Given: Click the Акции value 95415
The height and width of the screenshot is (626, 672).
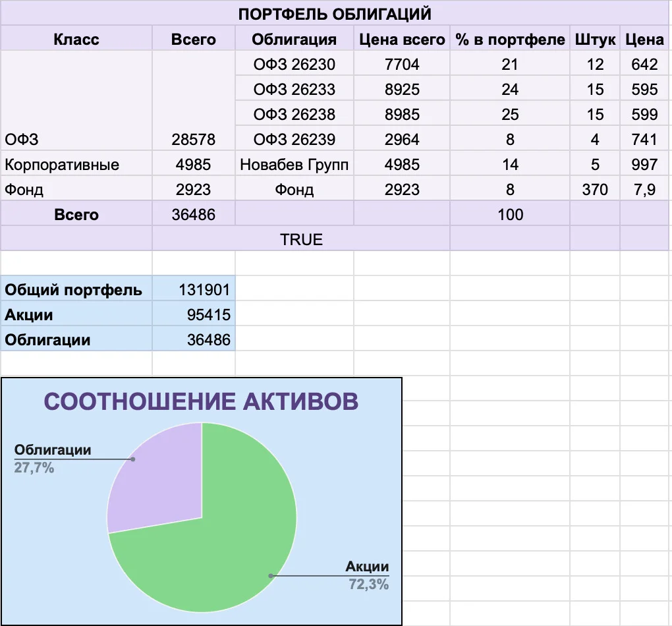Looking at the screenshot, I should click(x=193, y=314).
